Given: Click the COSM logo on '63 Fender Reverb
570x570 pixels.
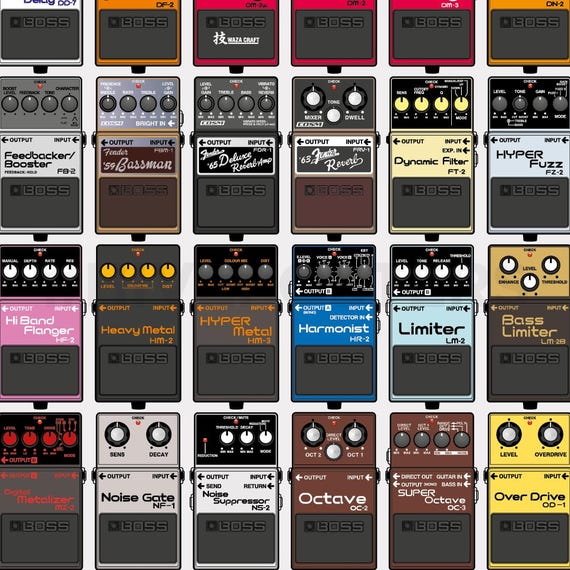Looking at the screenshot, I should pyautogui.click(x=309, y=124).
